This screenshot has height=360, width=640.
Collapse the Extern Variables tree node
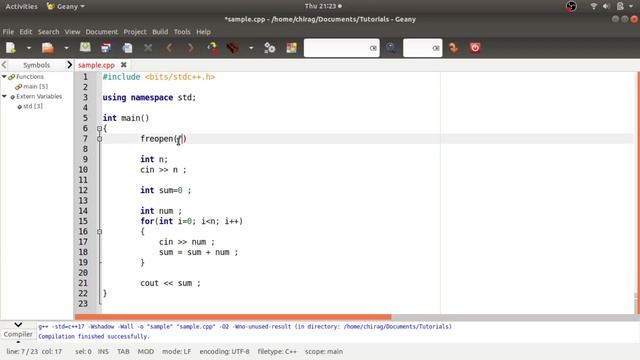point(4,96)
